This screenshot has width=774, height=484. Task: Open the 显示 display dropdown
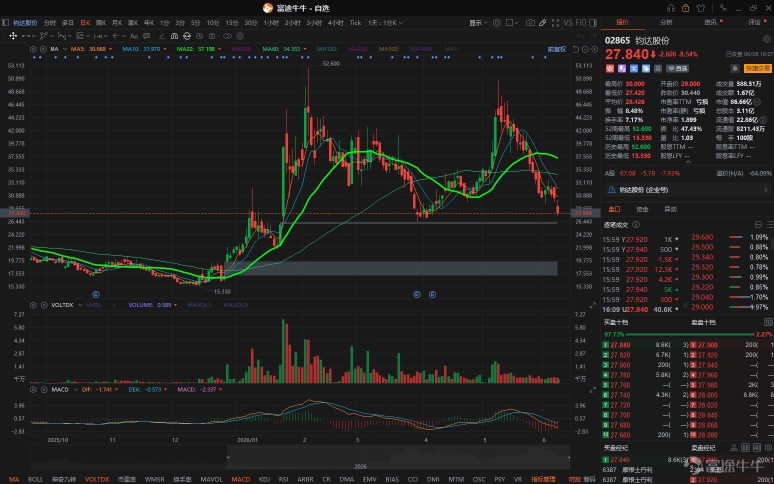coord(478,23)
